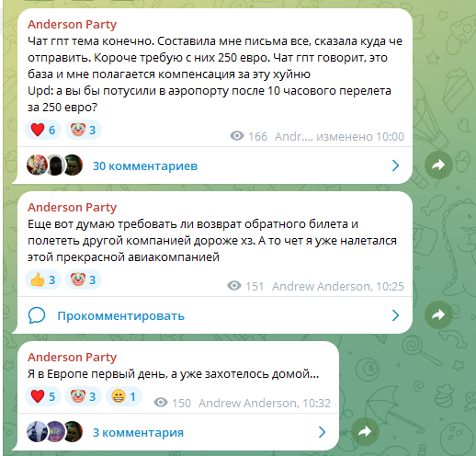Screen dimensions: 476x456
Task: Toggle the clown reaction on the first post
Action: click(84, 130)
